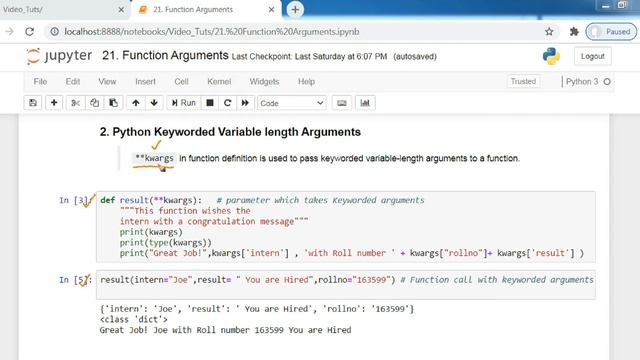Click the In [5] cell prompt
The height and width of the screenshot is (360, 640).
click(76, 280)
